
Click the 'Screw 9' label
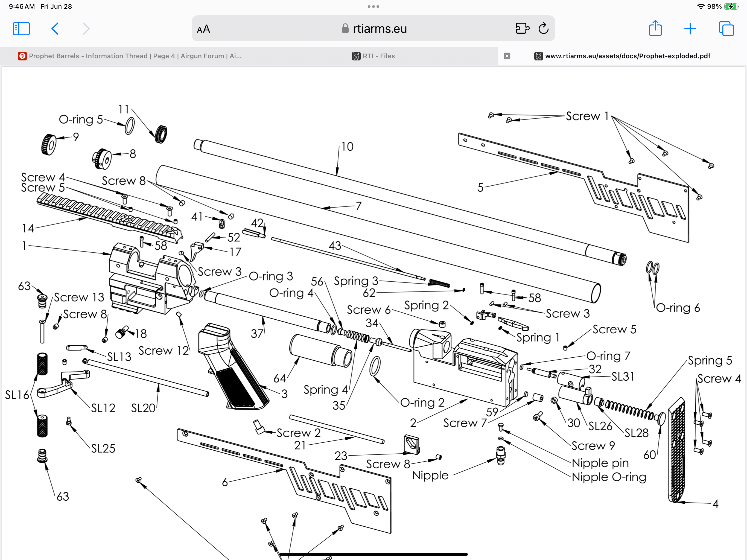[x=593, y=446]
